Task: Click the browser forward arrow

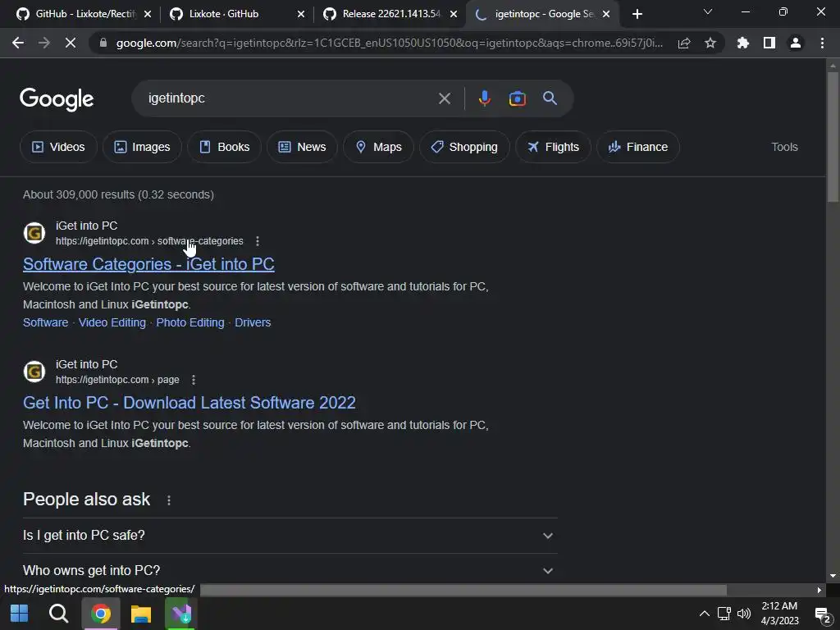Action: coord(44,43)
